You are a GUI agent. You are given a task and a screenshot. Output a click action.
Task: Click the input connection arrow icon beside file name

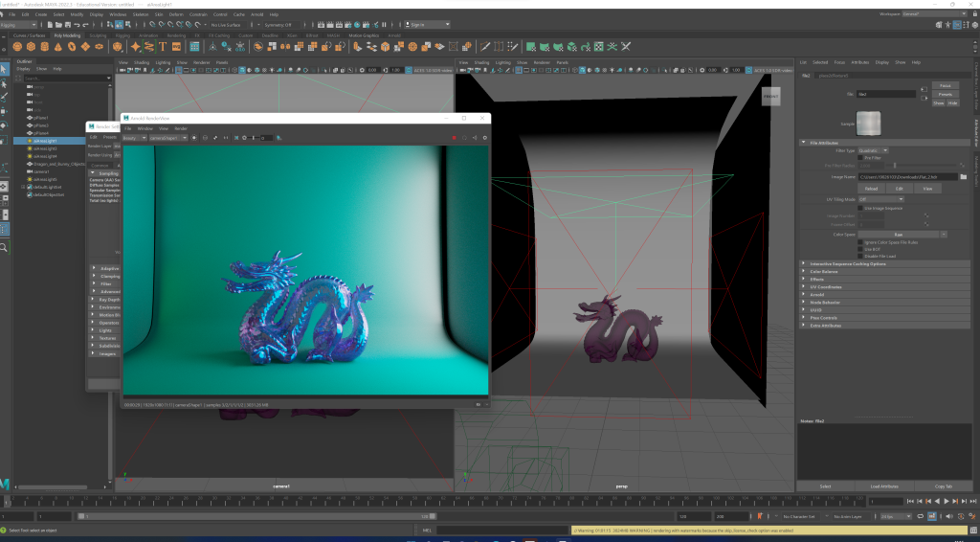(x=924, y=89)
